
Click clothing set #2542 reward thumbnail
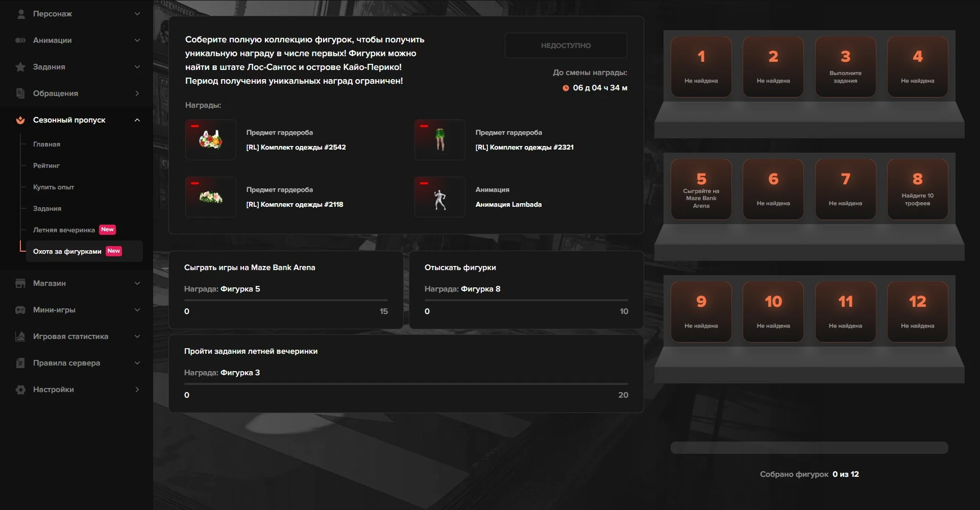coord(210,140)
